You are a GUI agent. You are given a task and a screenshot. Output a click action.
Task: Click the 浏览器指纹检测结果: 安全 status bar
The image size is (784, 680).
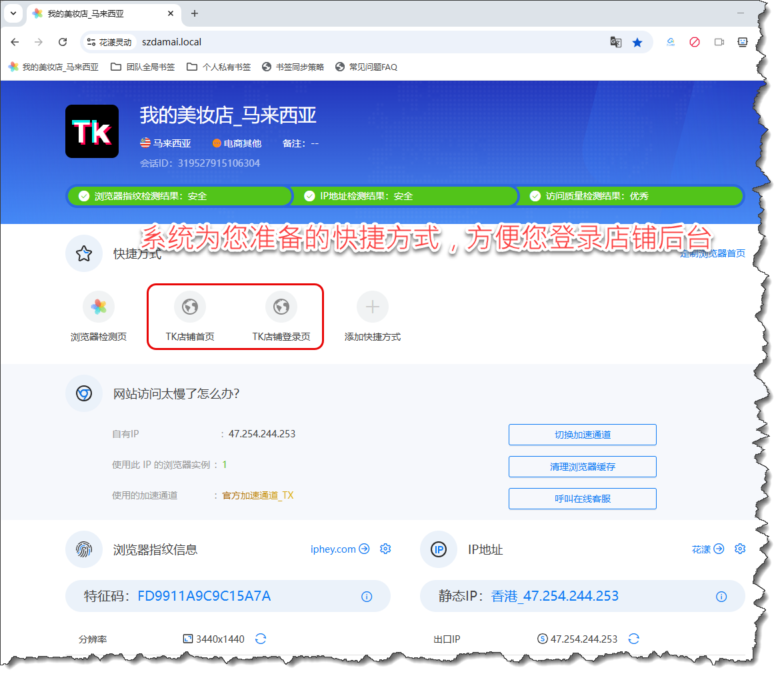tap(179, 196)
